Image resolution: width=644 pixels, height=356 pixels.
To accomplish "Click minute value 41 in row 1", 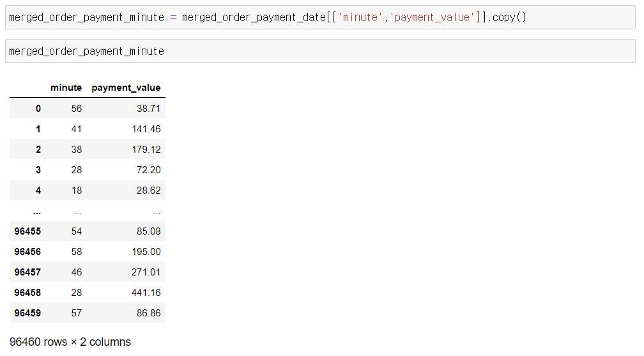I will point(77,129).
